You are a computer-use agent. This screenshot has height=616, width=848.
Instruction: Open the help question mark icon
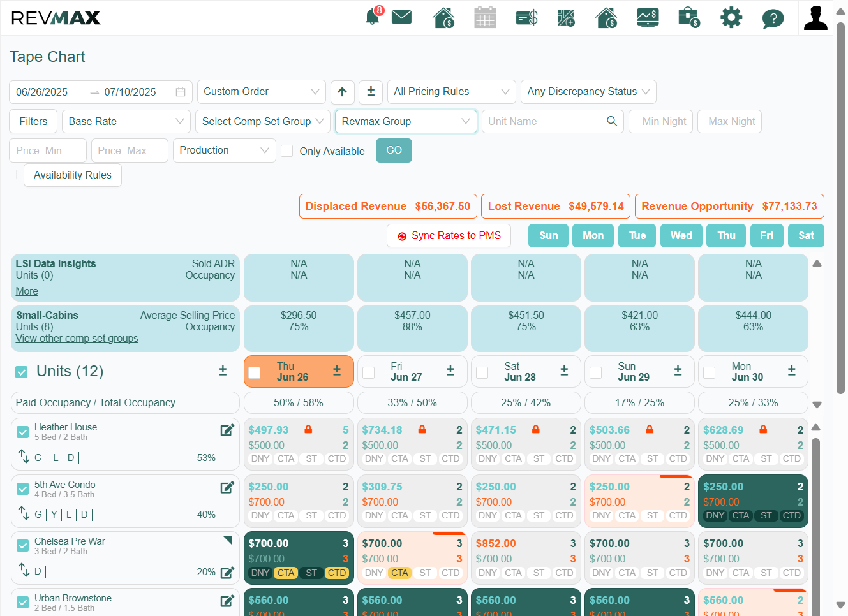[773, 18]
